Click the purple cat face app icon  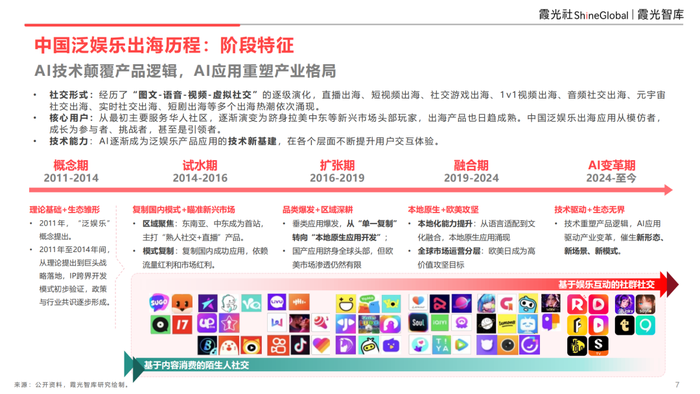pyautogui.click(x=486, y=345)
